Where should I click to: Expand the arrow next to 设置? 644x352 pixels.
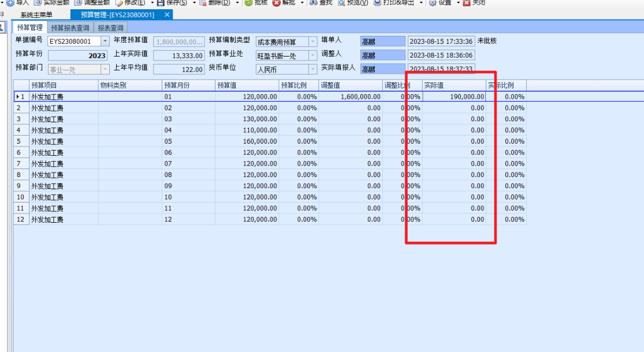(458, 2)
